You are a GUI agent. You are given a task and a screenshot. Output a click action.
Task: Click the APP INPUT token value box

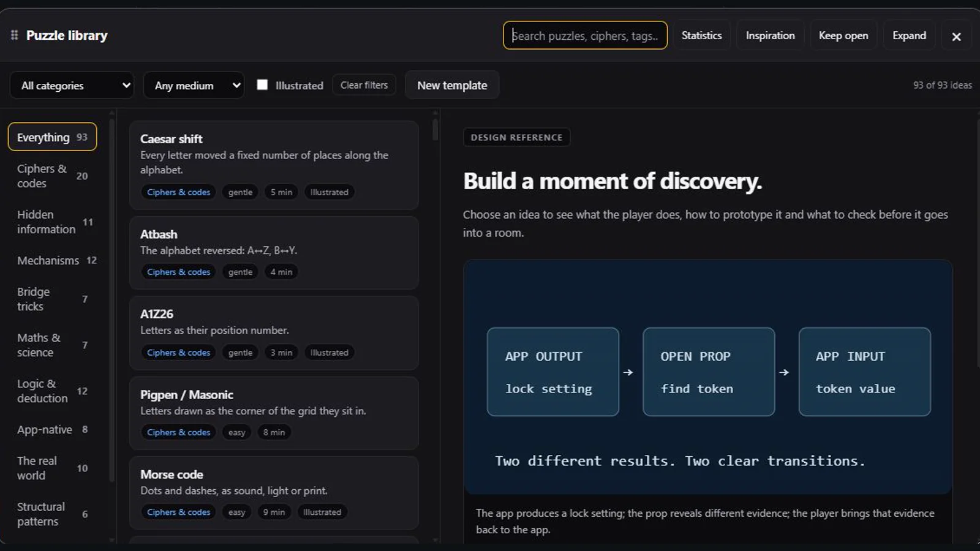(864, 372)
